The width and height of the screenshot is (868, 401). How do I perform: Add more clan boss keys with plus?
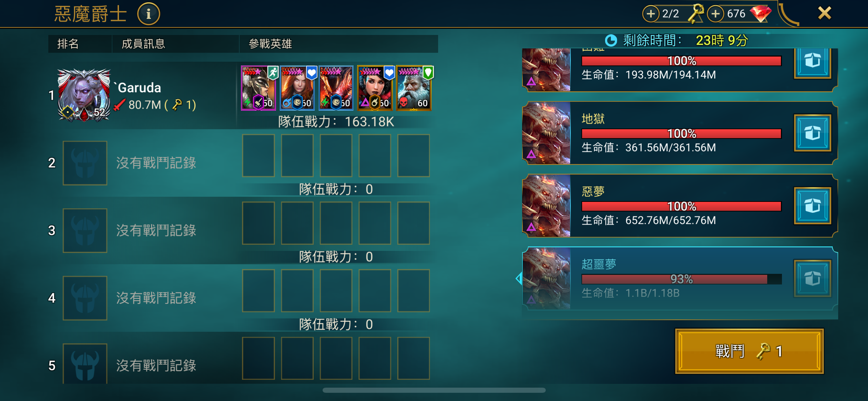coord(651,14)
